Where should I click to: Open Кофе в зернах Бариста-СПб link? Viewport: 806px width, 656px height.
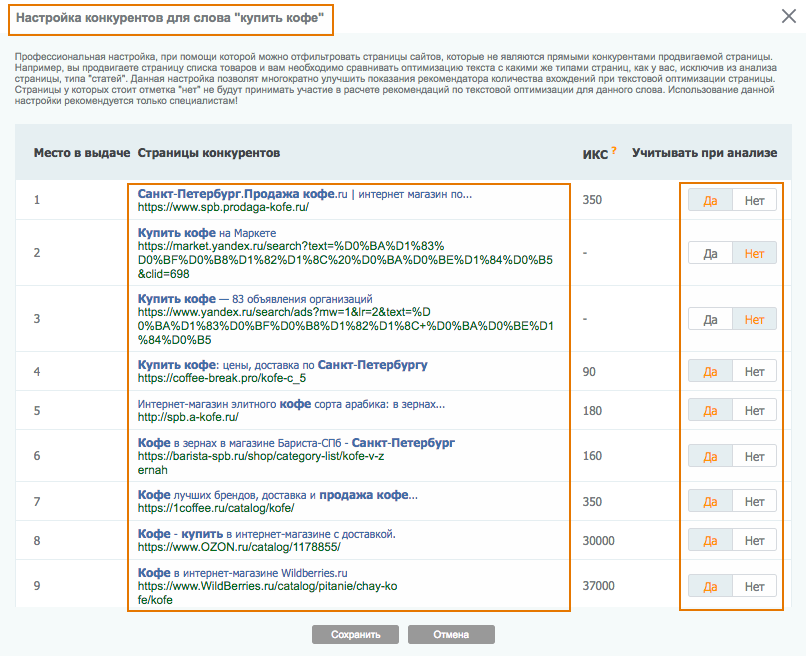pos(296,442)
